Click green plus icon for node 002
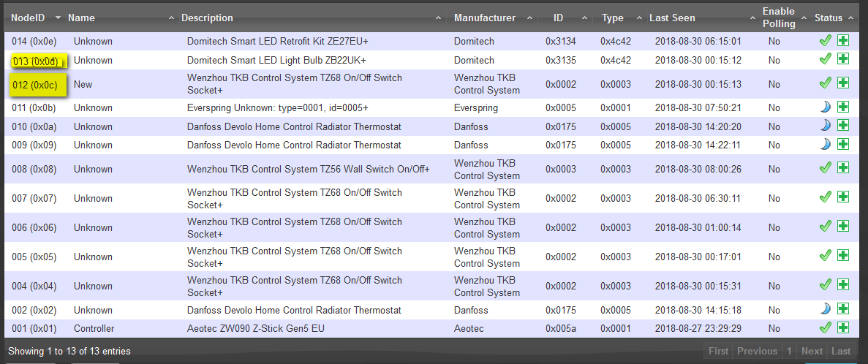 tap(842, 308)
